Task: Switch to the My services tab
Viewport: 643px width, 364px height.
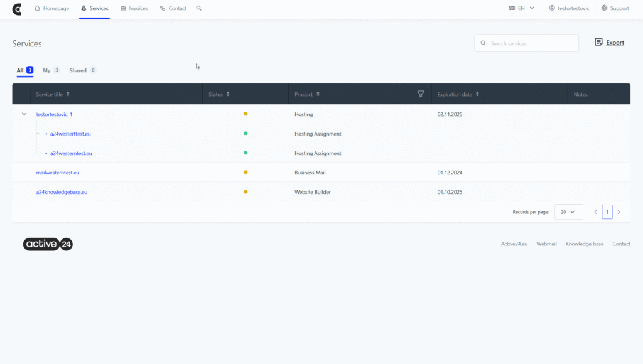Action: point(51,70)
